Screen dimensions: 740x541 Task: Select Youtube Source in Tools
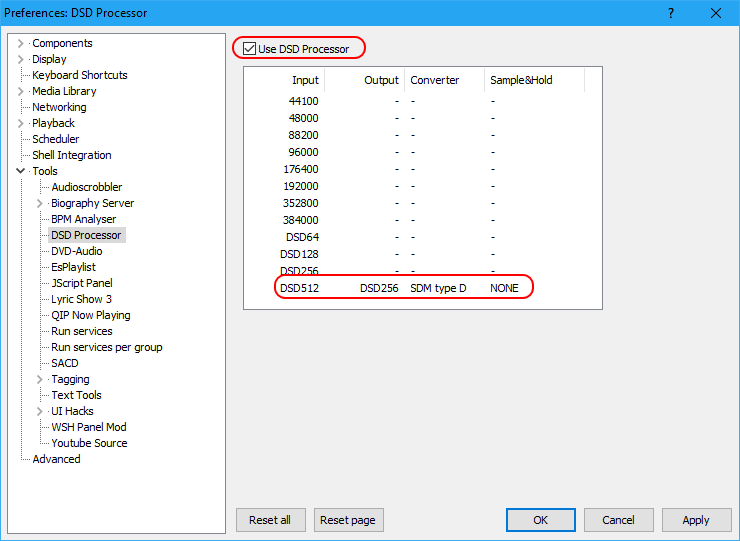(x=89, y=443)
